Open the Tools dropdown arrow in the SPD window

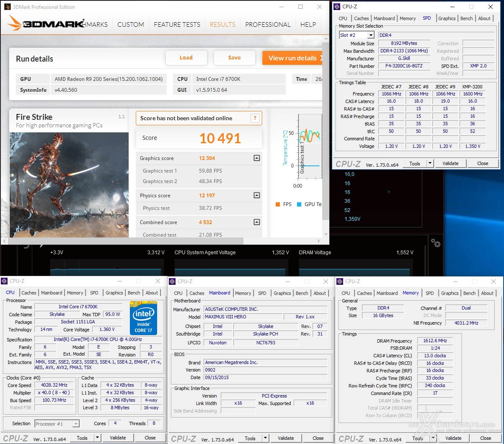[x=430, y=163]
